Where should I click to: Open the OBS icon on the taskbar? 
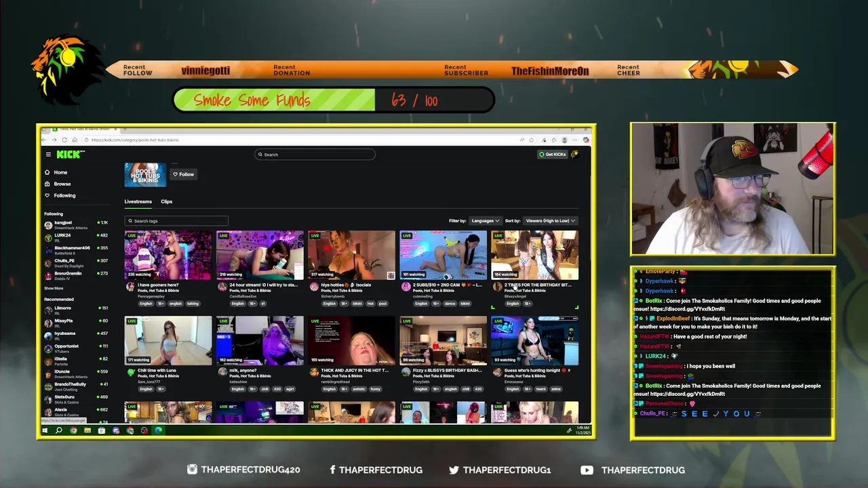(x=144, y=430)
